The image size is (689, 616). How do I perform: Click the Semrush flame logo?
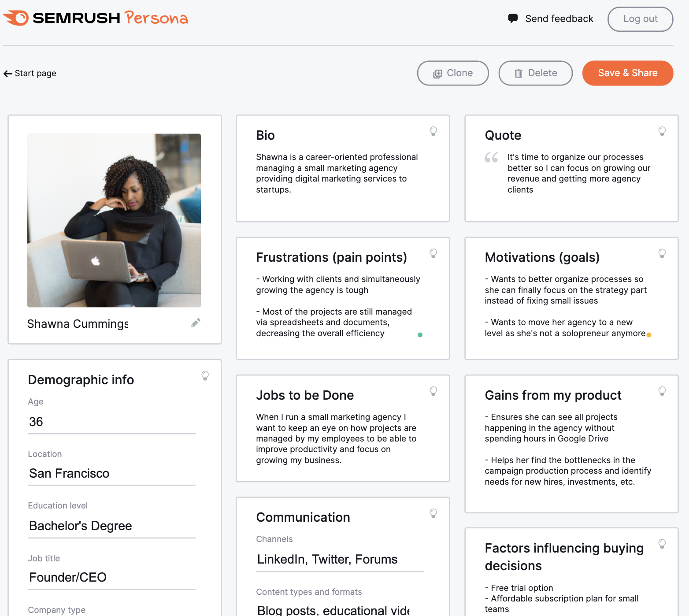pyautogui.click(x=16, y=18)
